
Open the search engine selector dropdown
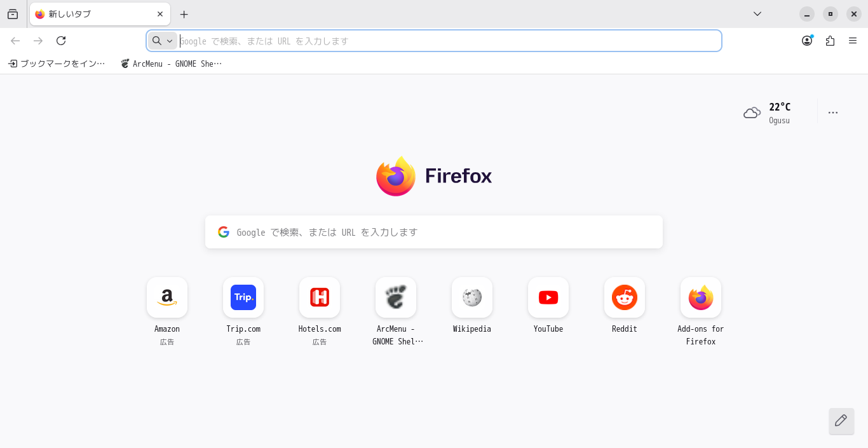coord(163,41)
